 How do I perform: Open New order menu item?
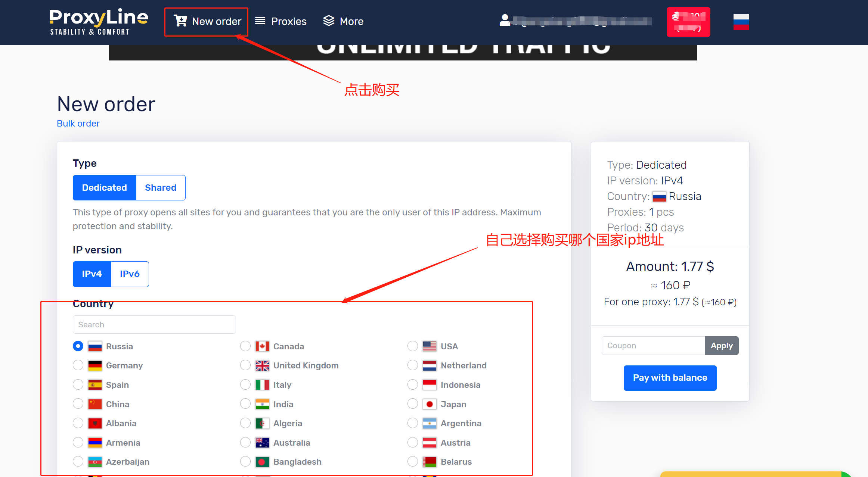pos(207,21)
